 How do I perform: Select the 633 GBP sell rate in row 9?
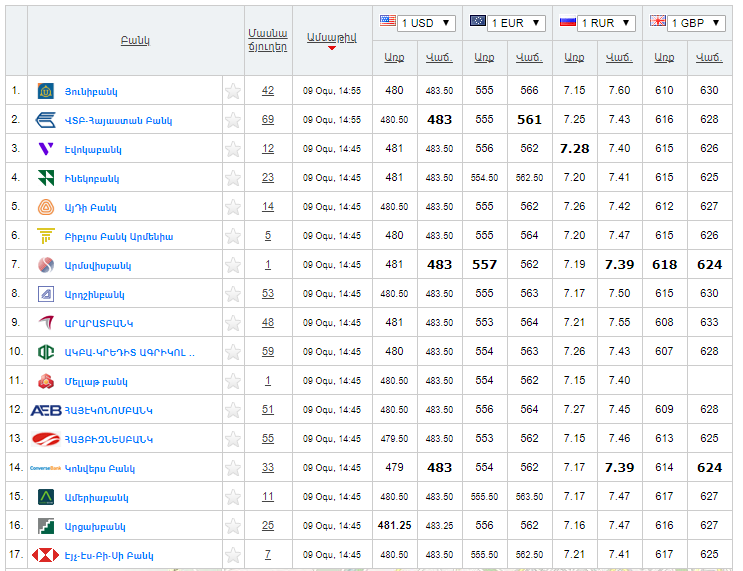pyautogui.click(x=709, y=323)
